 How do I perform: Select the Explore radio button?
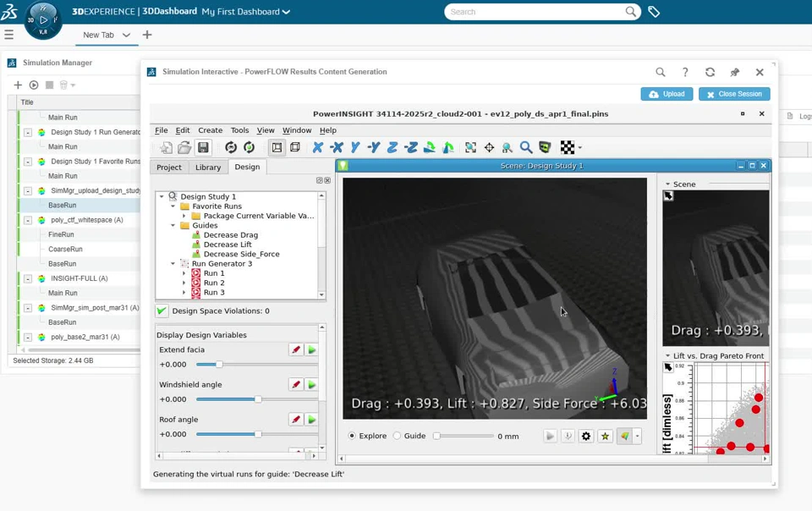click(352, 436)
